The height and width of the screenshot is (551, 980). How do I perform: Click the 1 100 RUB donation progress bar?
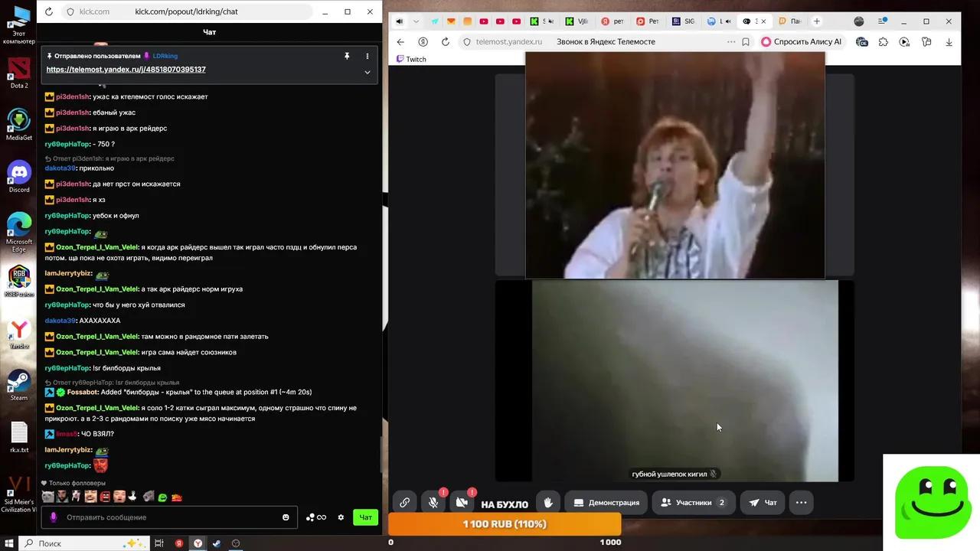(505, 524)
